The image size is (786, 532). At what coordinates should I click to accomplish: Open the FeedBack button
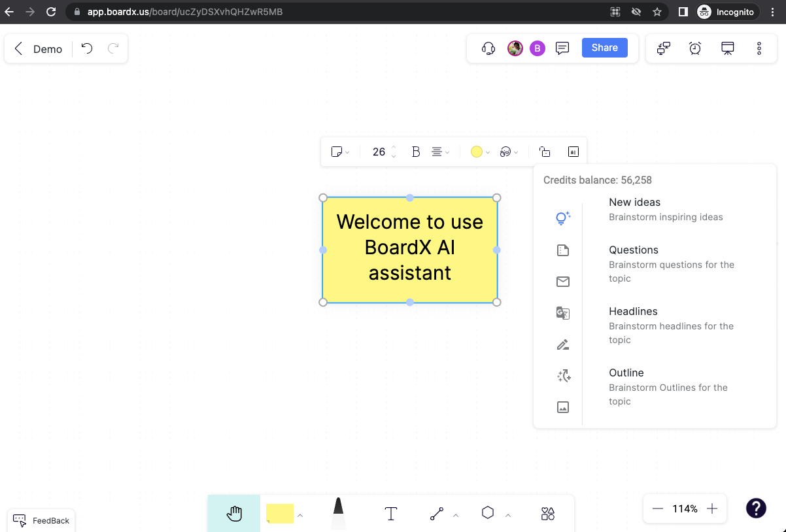pyautogui.click(x=41, y=520)
